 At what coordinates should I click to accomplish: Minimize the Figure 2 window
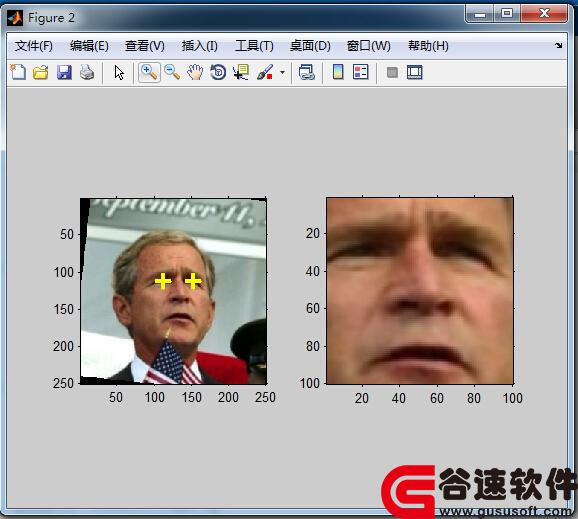click(480, 14)
